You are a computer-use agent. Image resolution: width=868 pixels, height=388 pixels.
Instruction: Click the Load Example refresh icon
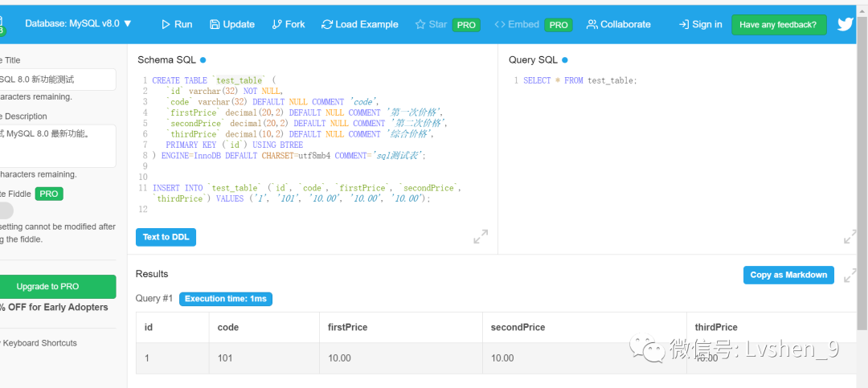pos(327,24)
